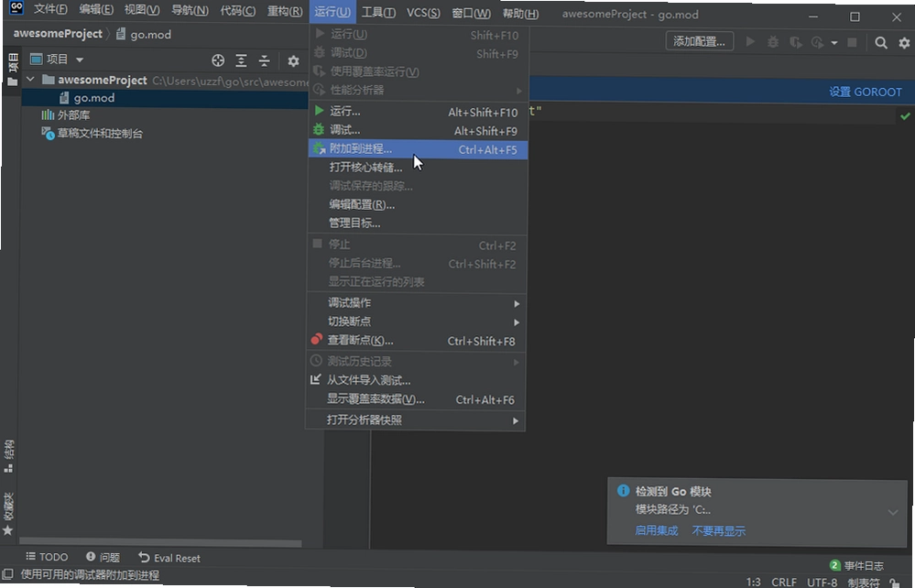The height and width of the screenshot is (588, 915).
Task: Open the 重构(R) menu
Action: click(285, 11)
